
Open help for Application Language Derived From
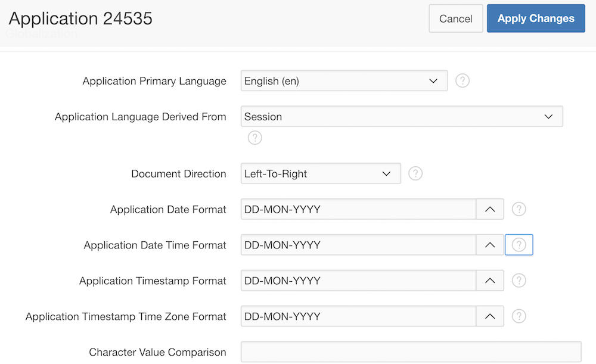pyautogui.click(x=254, y=138)
